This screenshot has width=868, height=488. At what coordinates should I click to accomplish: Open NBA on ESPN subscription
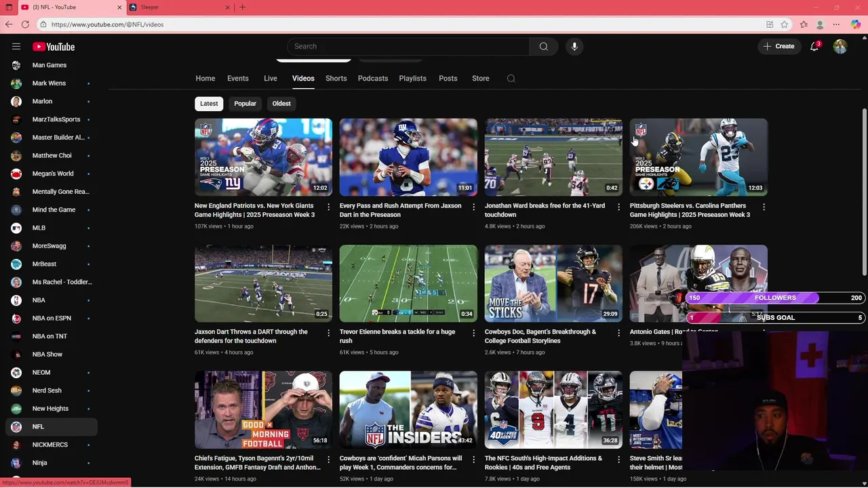(52, 318)
